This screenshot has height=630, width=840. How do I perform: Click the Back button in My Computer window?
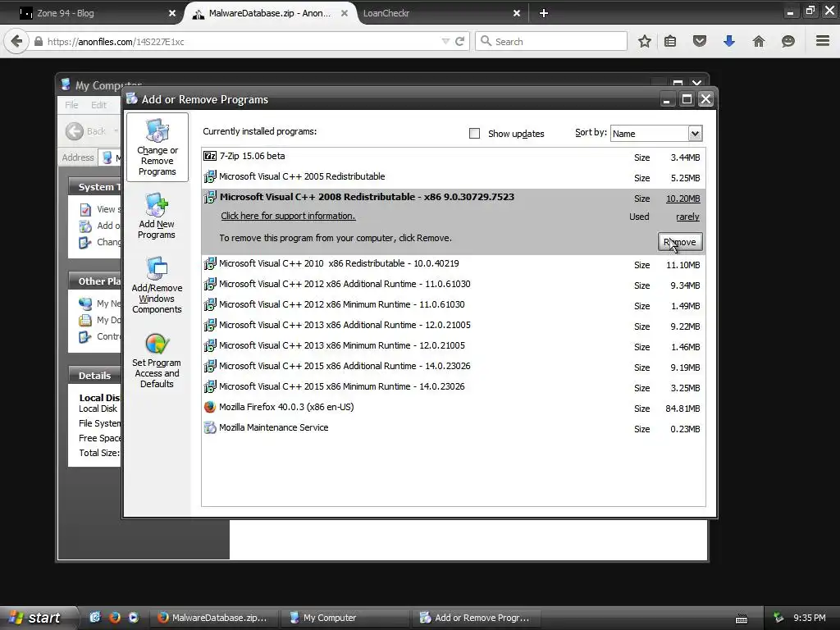coord(85,131)
